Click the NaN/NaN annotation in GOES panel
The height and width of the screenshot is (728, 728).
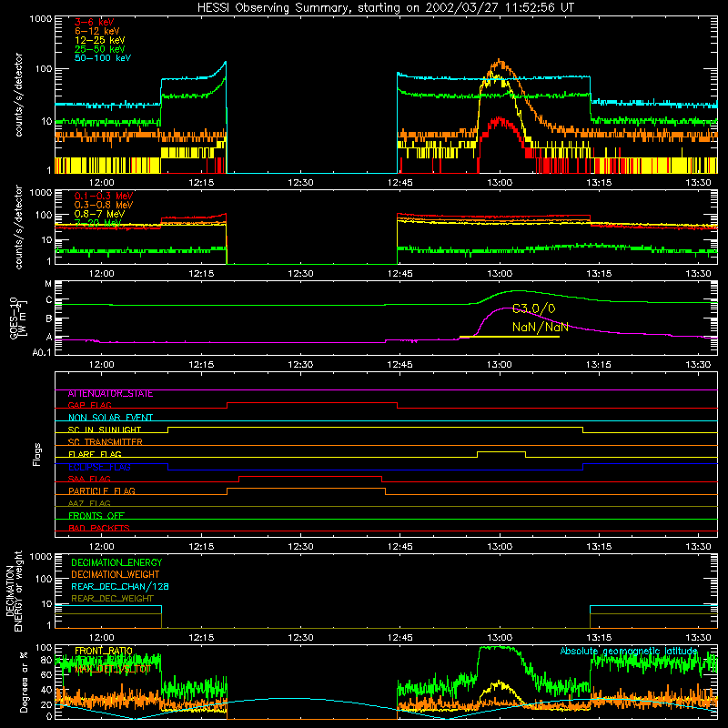[540, 327]
